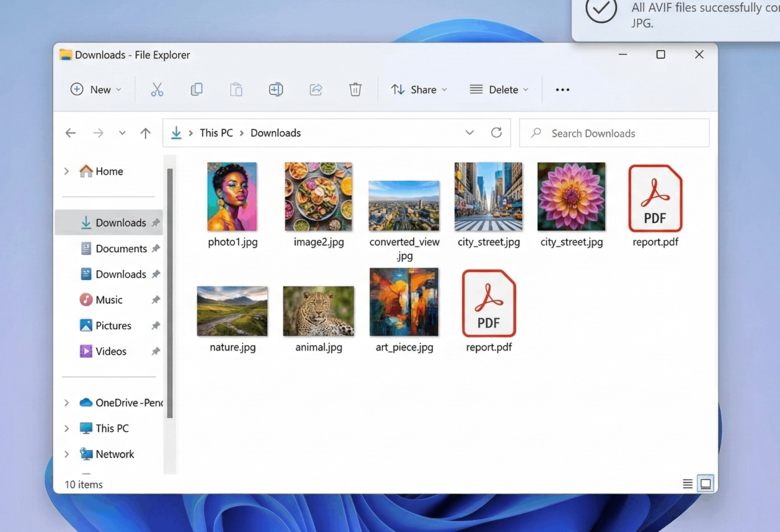Expand OneDrive in the sidebar
Screen dimensions: 780x532
point(66,402)
